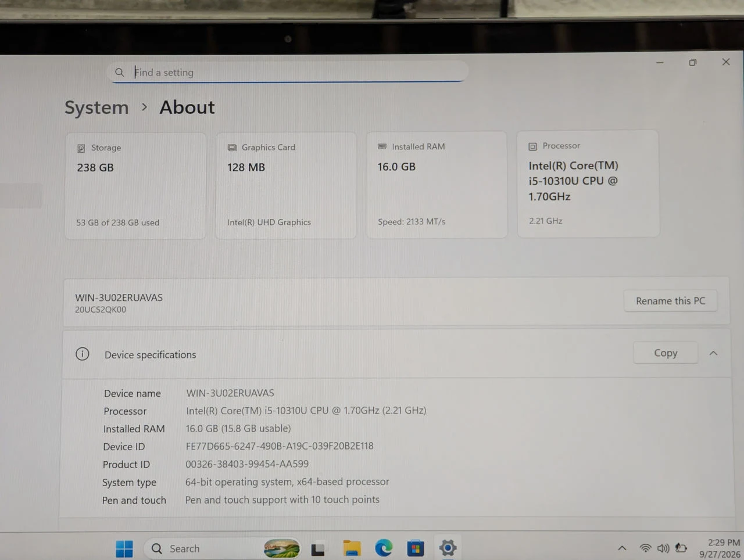Restore down the Settings window
The image size is (744, 560).
click(x=693, y=62)
